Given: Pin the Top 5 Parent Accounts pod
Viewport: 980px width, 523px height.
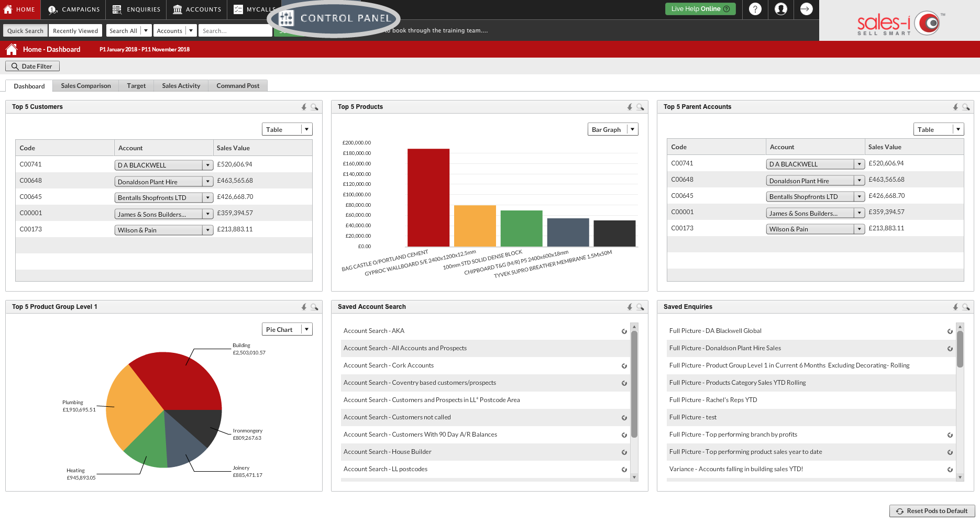Looking at the screenshot, I should [x=956, y=107].
